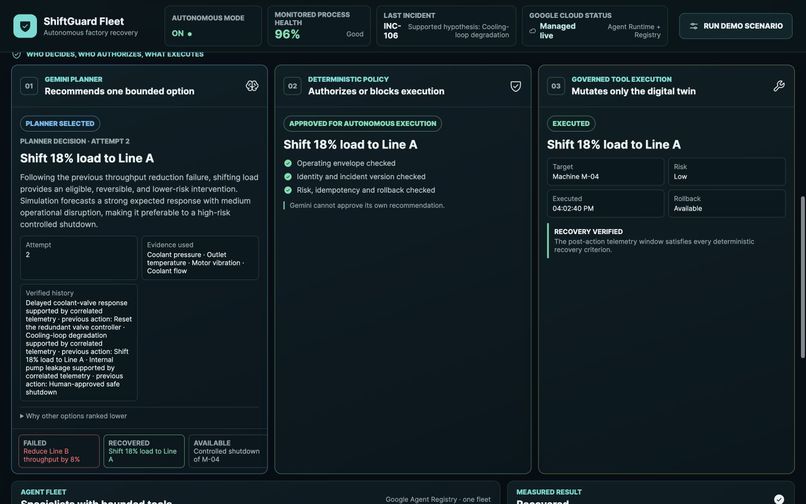Click the 02 step number badge
The width and height of the screenshot is (806, 504).
[292, 86]
